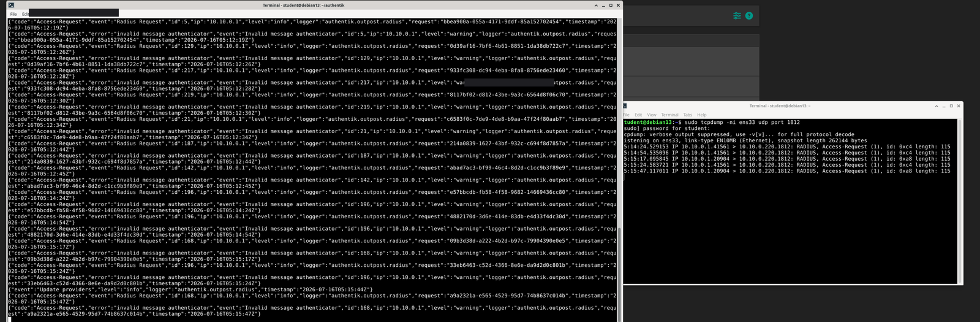Viewport: 980px width, 322px height.
Task: Click the teal help question-mark icon
Action: coord(748,16)
